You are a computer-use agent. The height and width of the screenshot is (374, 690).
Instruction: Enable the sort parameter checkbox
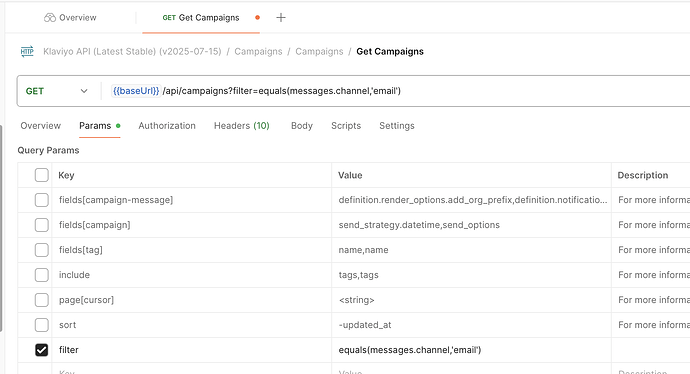coord(41,325)
